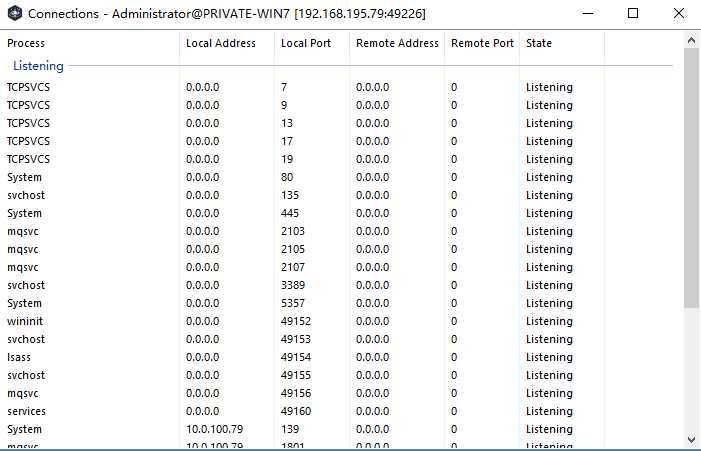Click the scrollbar up arrow

click(691, 41)
